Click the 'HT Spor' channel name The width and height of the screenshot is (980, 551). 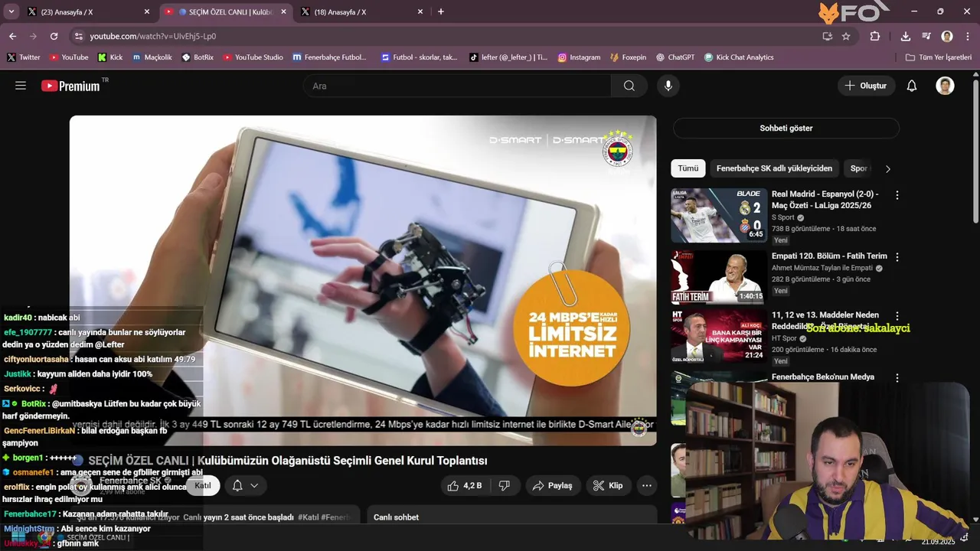[784, 338]
